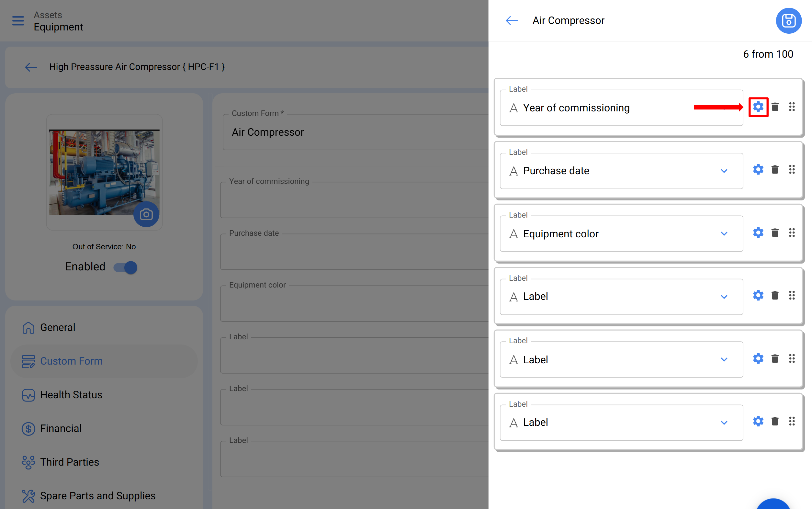
Task: Delete the Purchase date field
Action: pos(775,170)
